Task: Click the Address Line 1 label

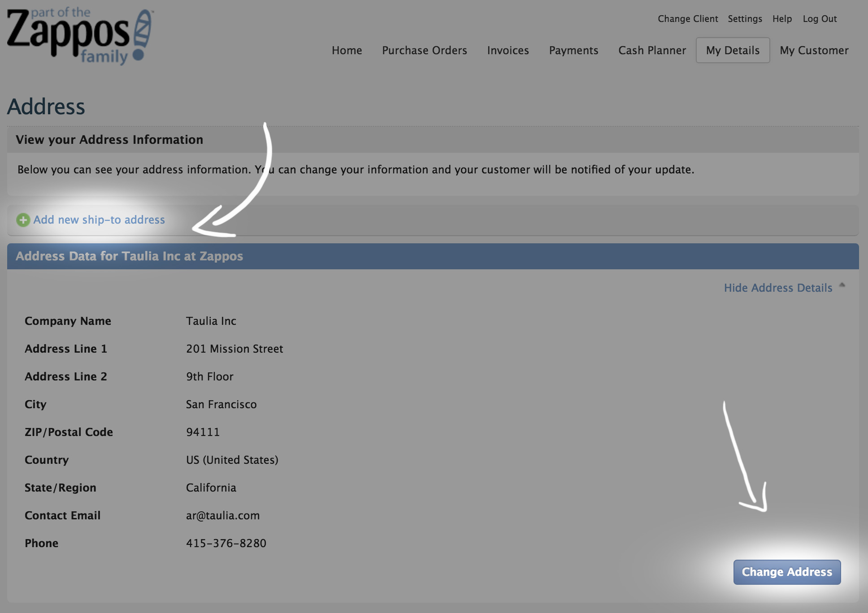Action: click(x=65, y=349)
